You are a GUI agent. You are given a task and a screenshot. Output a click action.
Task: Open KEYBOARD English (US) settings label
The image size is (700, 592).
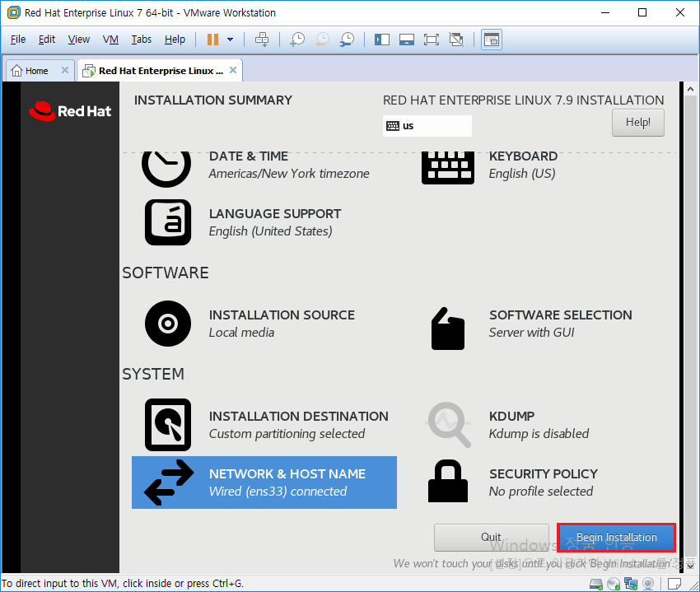(523, 165)
